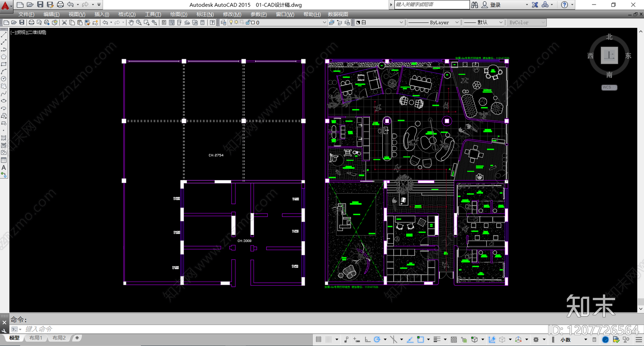This screenshot has width=644, height=346.
Task: Click the Customization menu icon in status bar
Action: coord(639,340)
